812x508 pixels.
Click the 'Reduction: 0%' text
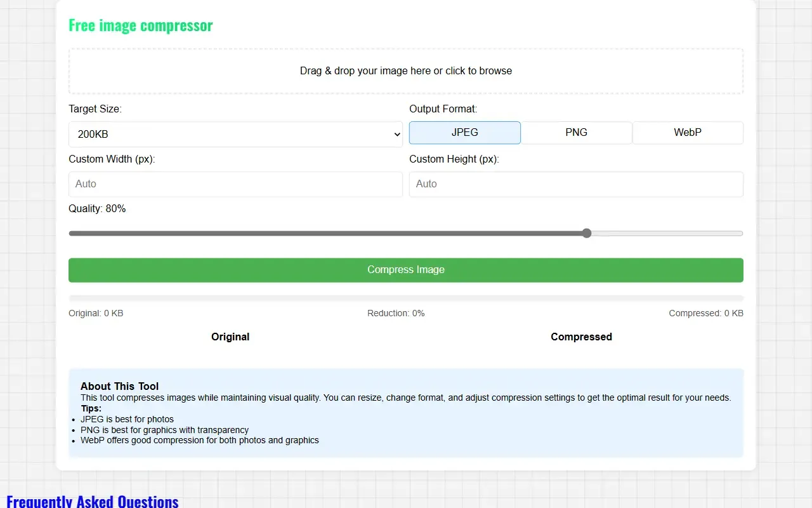point(396,313)
